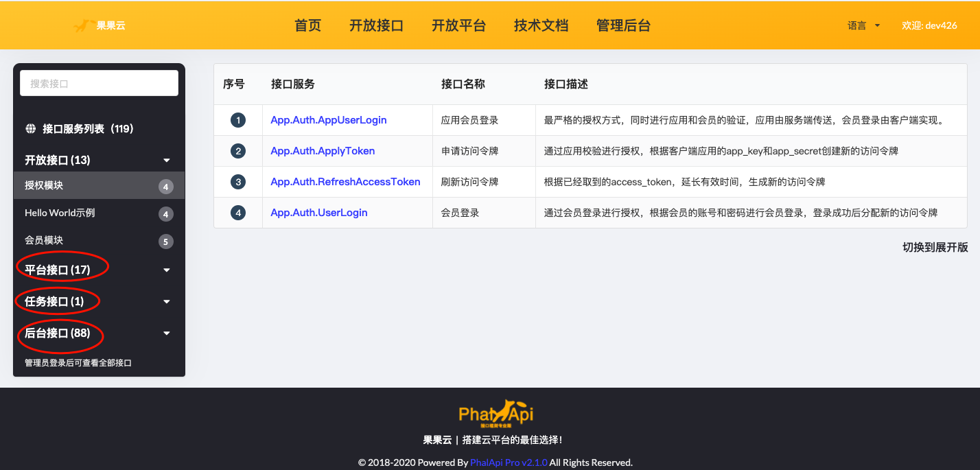Viewport: 980px width, 470px height.
Task: Click count badge beside Hello World示例
Action: pos(165,214)
